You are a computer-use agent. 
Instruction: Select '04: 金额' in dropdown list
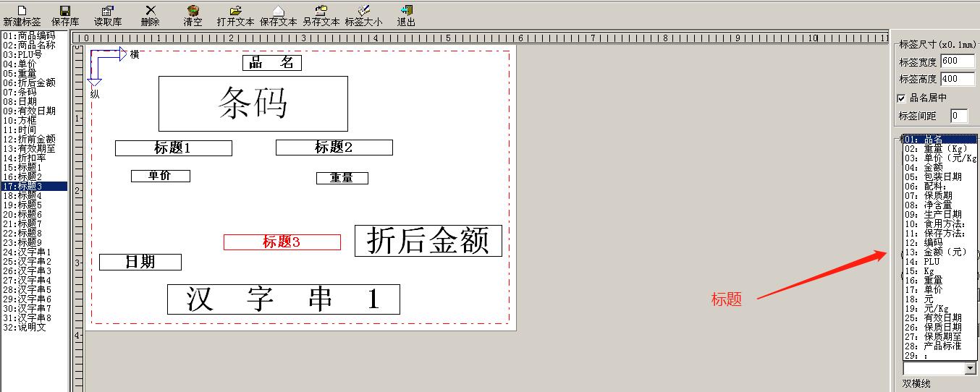940,168
